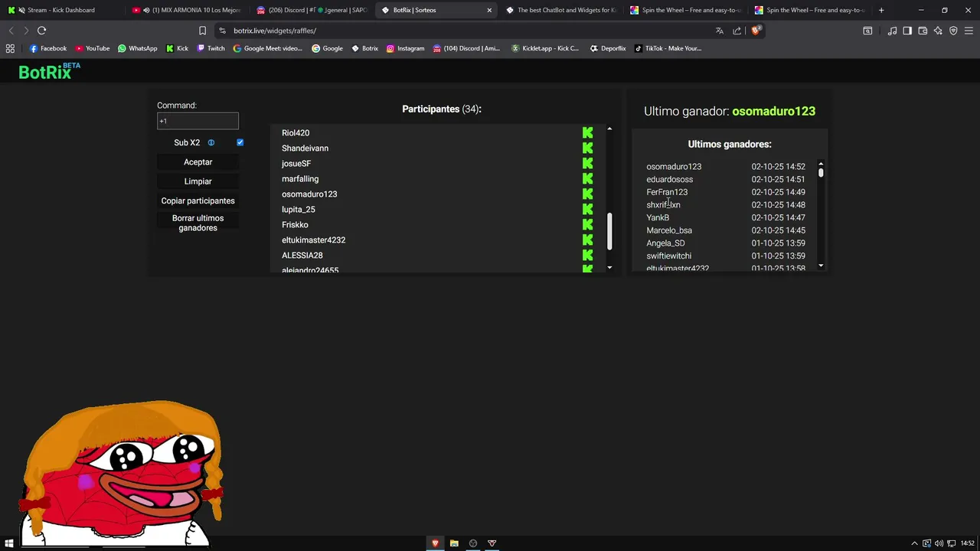Click the Kick icon beside Riol420
The height and width of the screenshot is (551, 980).
[587, 133]
